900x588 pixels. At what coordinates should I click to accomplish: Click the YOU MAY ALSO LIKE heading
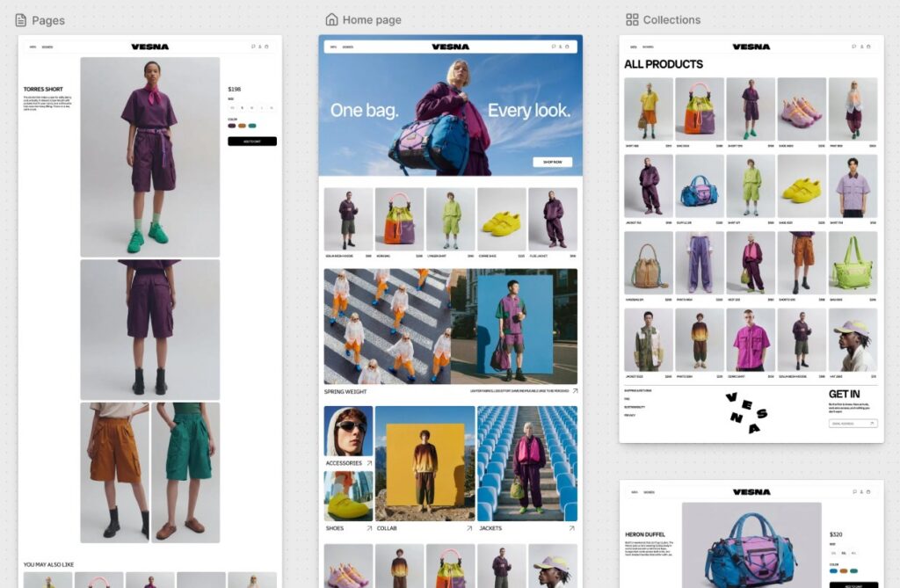(x=48, y=564)
